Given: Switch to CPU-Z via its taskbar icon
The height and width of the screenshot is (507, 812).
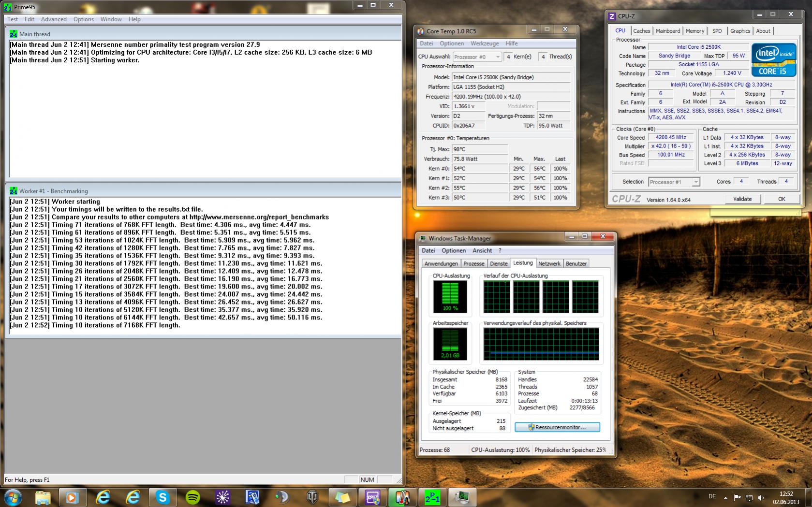Looking at the screenshot, I should (372, 497).
